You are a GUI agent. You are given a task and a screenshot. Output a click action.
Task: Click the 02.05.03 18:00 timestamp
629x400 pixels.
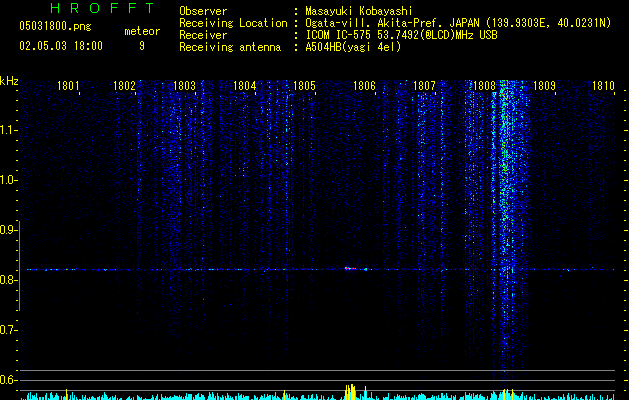tap(61, 46)
